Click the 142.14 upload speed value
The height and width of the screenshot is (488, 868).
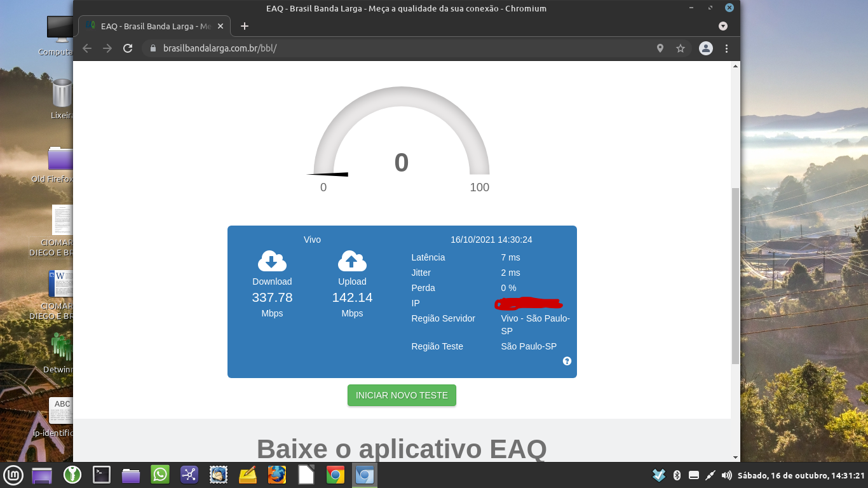pyautogui.click(x=352, y=297)
